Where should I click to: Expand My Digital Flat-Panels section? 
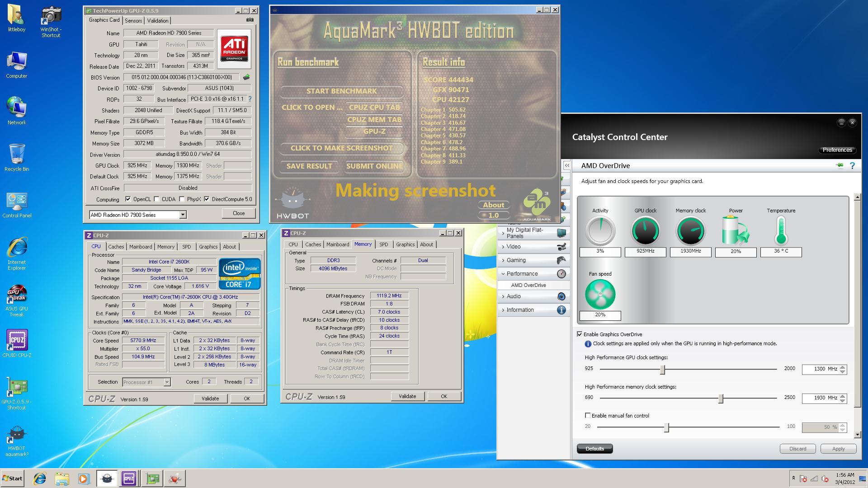point(533,233)
